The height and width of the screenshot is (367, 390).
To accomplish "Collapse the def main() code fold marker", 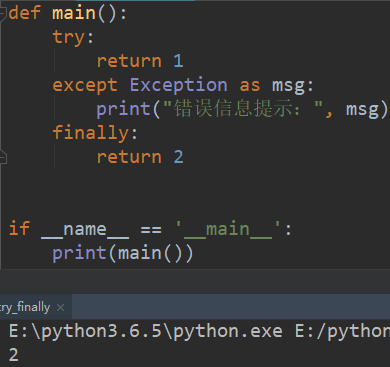I will click(x=3, y=13).
